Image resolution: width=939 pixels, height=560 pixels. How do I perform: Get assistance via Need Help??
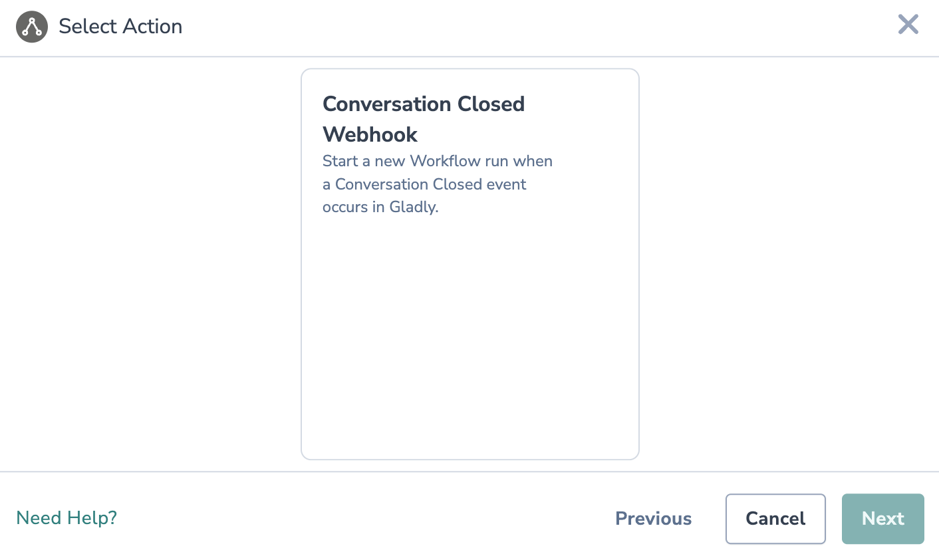(67, 518)
